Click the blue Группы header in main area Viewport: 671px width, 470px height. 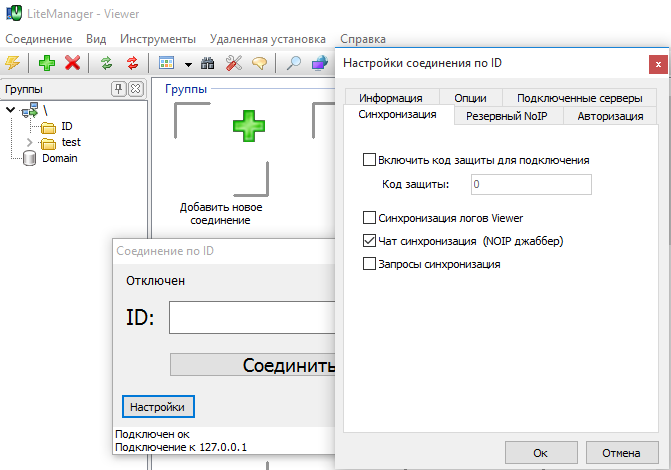click(x=186, y=89)
